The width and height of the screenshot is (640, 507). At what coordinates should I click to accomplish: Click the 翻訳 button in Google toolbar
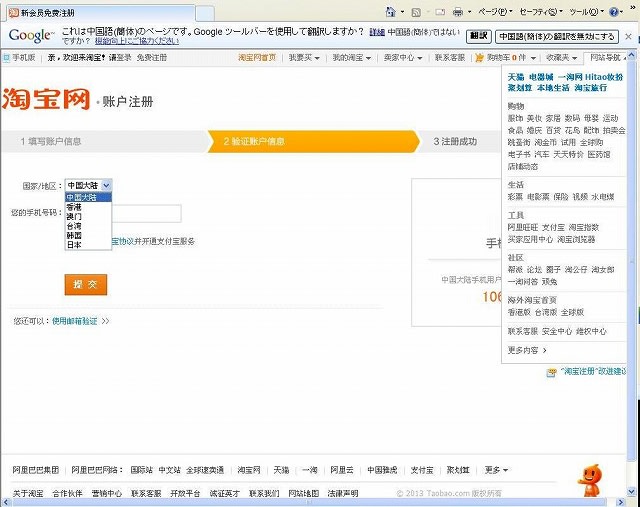click(x=479, y=36)
